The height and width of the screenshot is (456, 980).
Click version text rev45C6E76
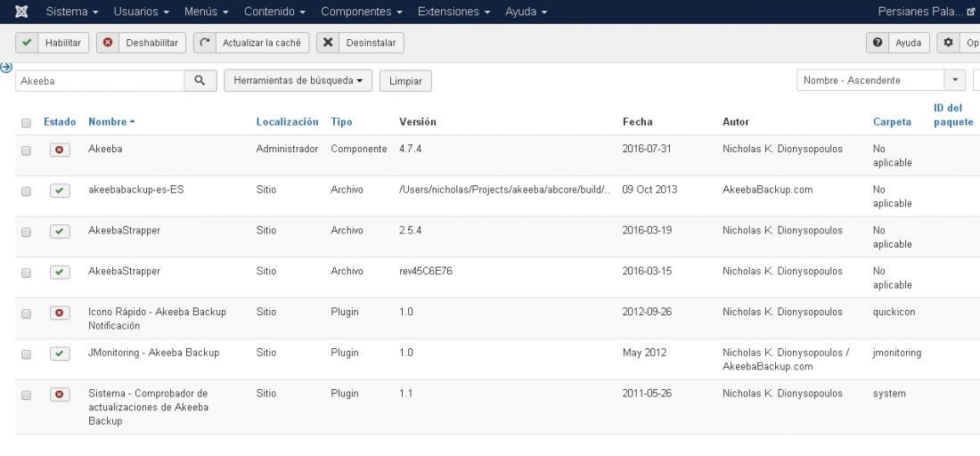point(426,271)
